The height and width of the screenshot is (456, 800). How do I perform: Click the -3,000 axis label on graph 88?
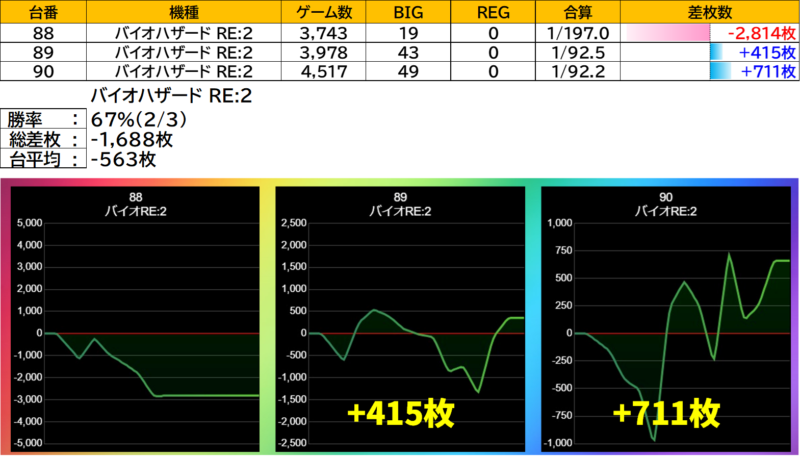tap(28, 399)
